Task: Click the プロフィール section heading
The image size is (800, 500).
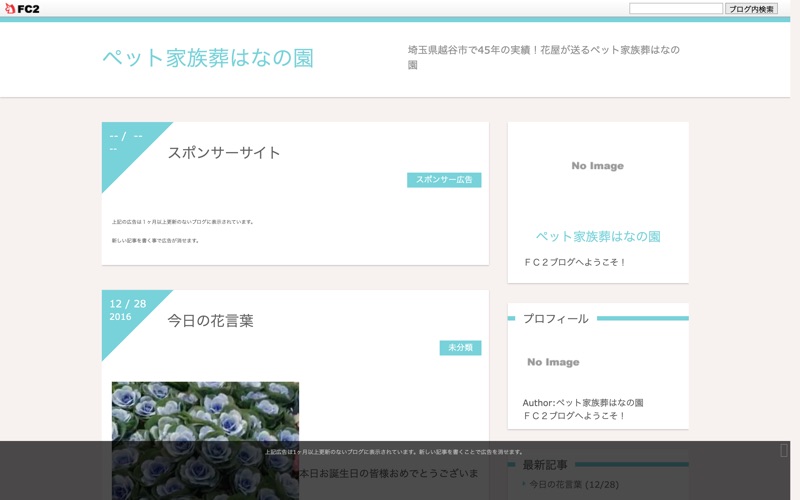Action: click(556, 318)
